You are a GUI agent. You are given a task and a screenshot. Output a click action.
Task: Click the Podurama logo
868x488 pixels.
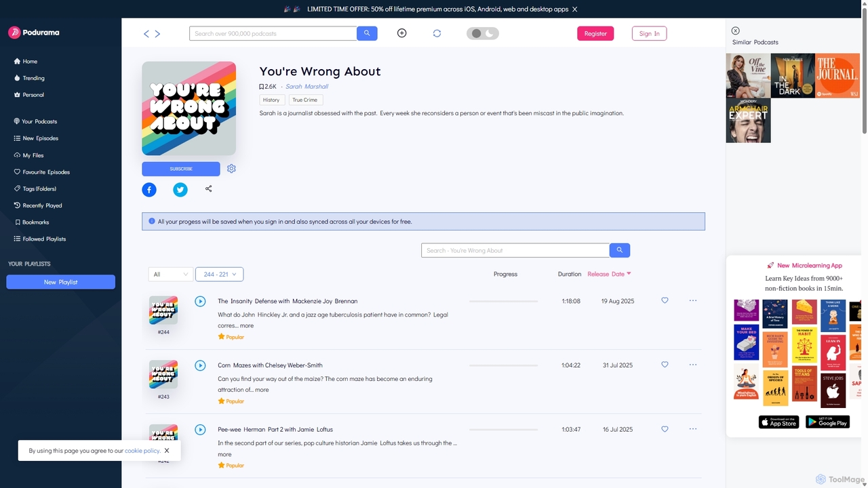pyautogui.click(x=34, y=33)
